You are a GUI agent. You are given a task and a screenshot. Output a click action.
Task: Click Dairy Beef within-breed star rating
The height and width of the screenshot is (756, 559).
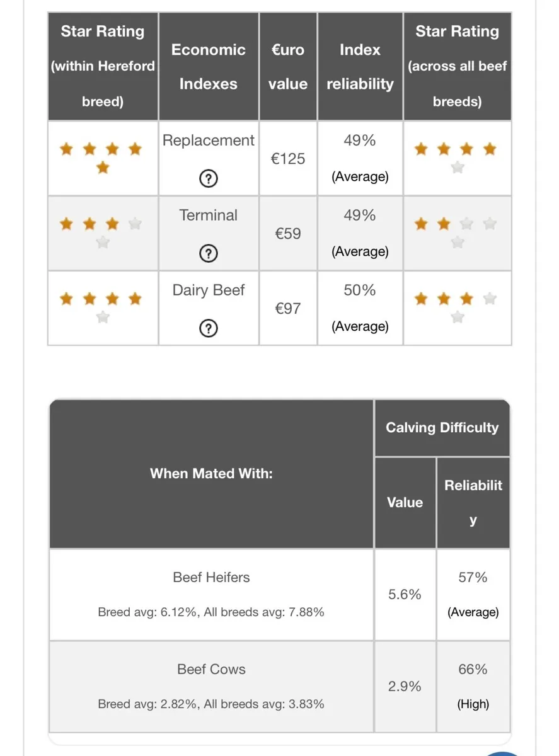[101, 308]
